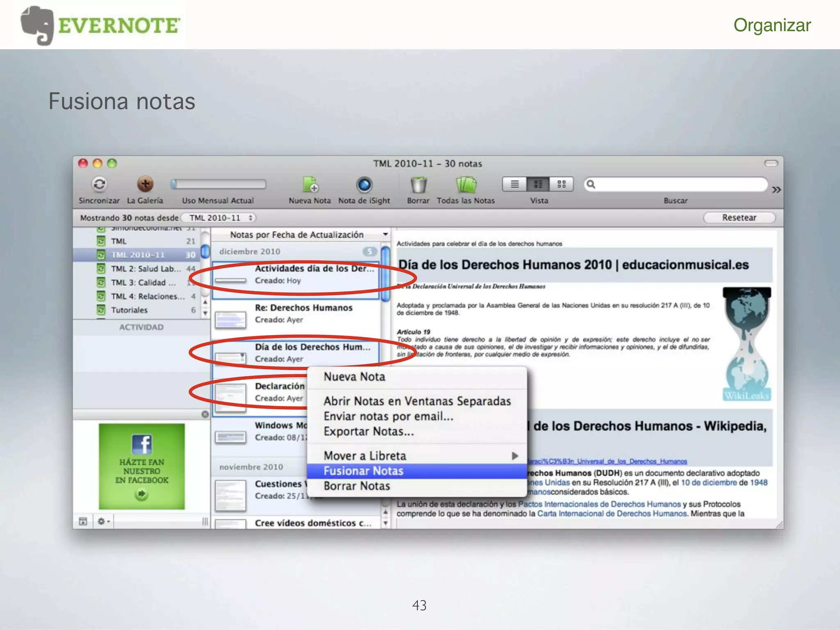Screen dimensions: 840x630
Task: Click the Facebook logo icon in banner
Action: coord(142,444)
